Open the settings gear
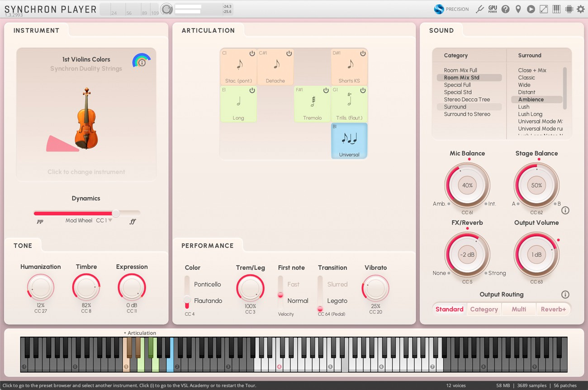This screenshot has height=390, width=588. [581, 9]
